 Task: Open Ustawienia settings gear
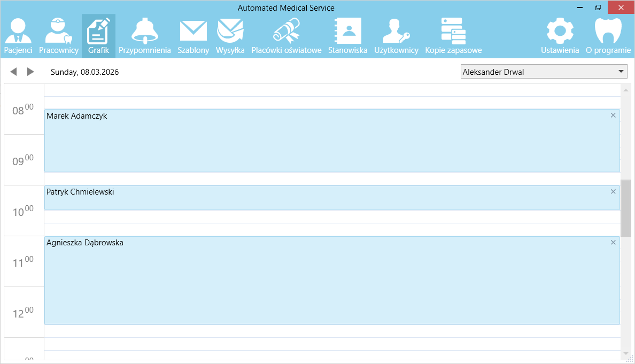click(x=560, y=36)
